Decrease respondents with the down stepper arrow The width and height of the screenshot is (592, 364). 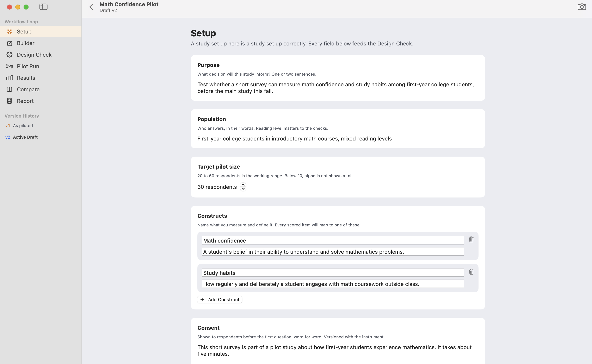click(x=243, y=189)
